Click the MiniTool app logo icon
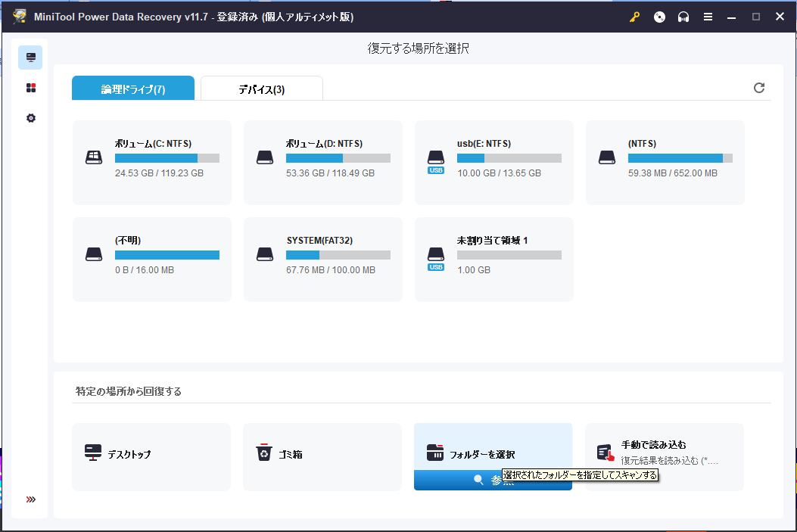 20,16
